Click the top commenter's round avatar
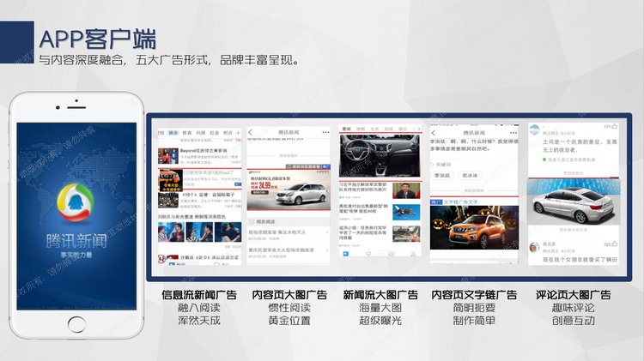Screen dimensions: 644x361 [534, 130]
